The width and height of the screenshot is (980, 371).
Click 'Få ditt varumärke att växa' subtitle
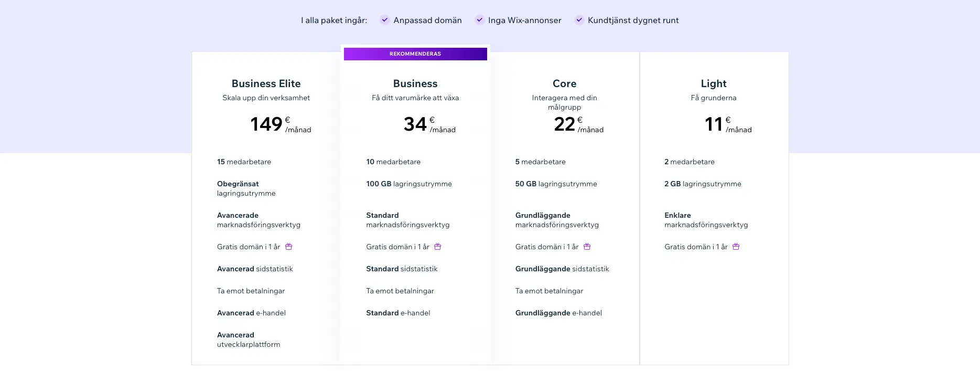[x=415, y=98]
